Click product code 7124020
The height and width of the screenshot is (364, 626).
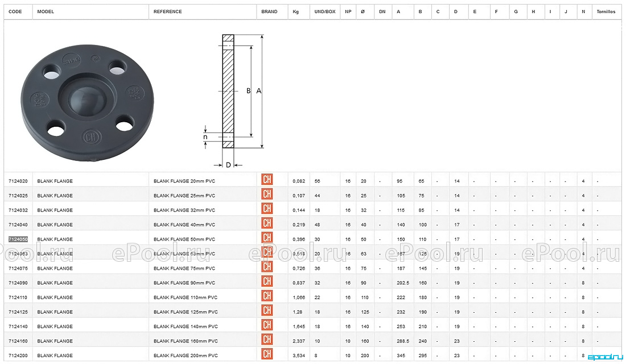[x=18, y=181]
